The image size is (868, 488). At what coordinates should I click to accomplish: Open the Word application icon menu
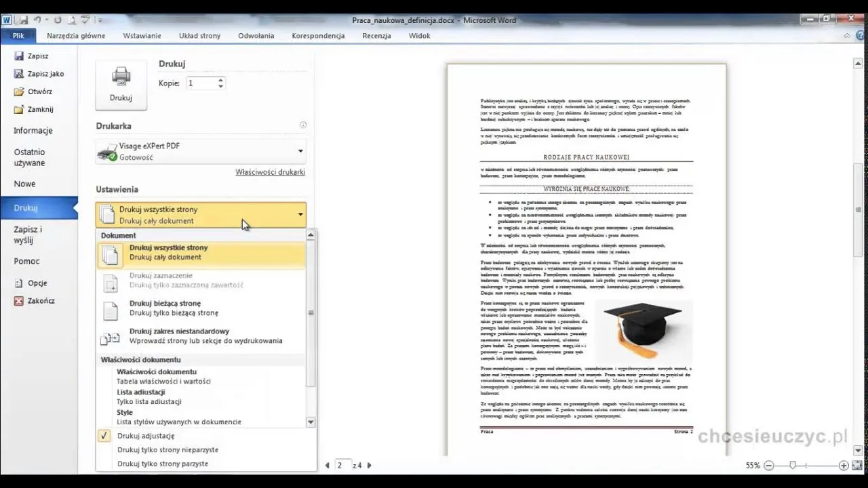pos(7,20)
